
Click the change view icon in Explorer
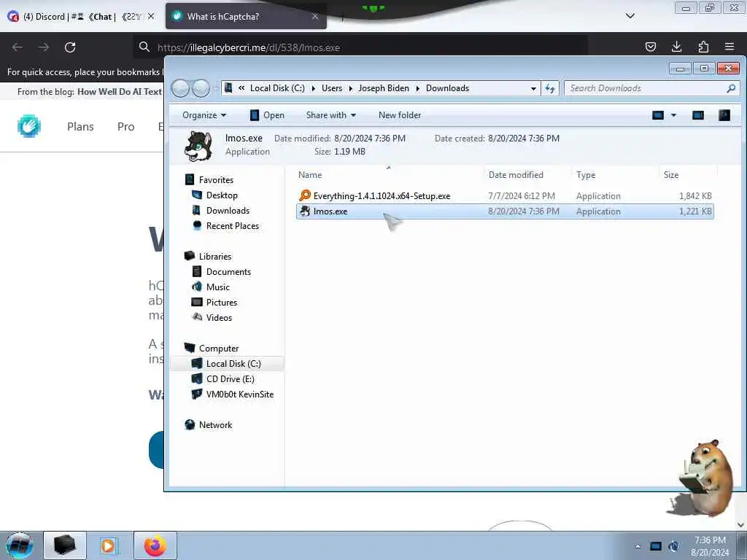pyautogui.click(x=658, y=114)
